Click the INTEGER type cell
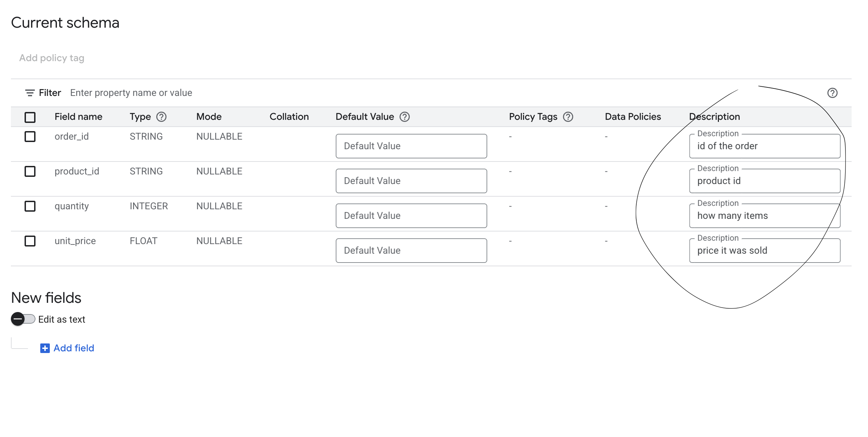 click(x=149, y=206)
